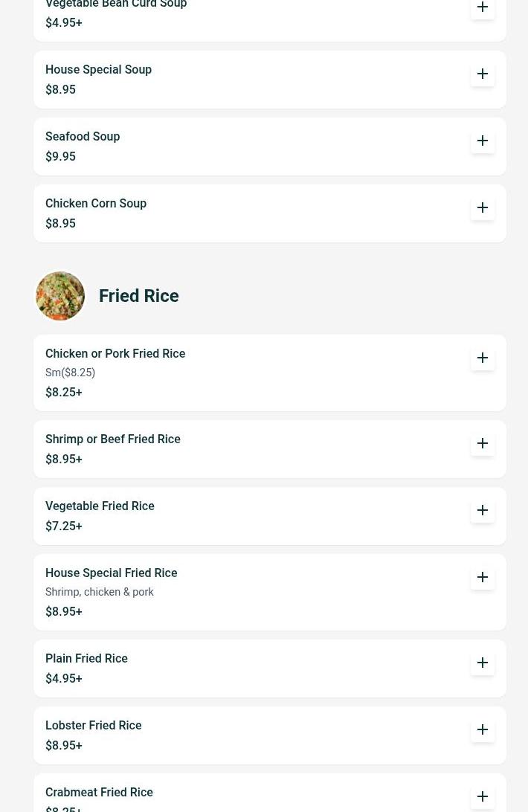The width and height of the screenshot is (528, 812).
Task: Add Plain Fried Rice to cart
Action: point(483,663)
